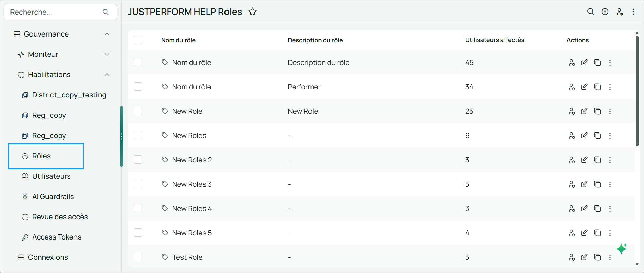Open Access Tokens in sidebar

[57, 237]
